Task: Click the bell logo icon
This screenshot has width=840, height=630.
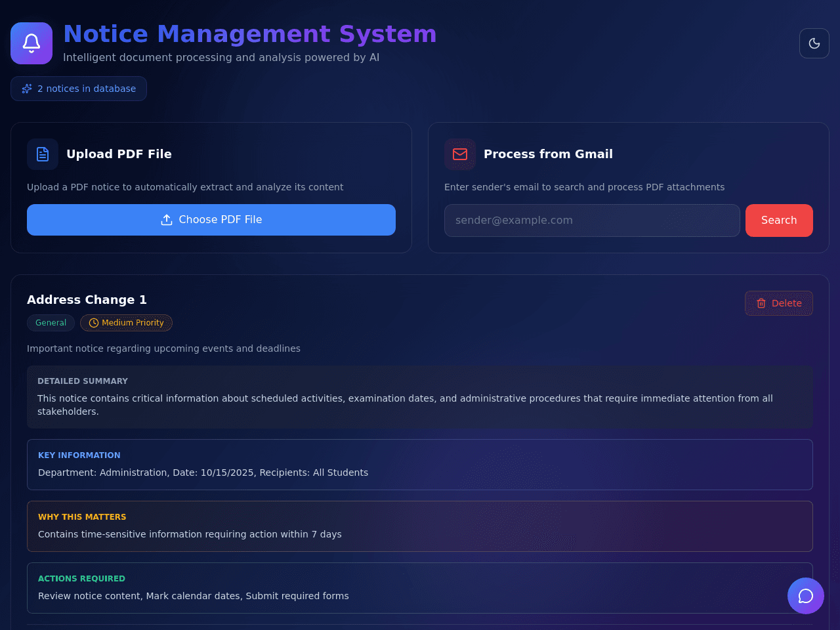Action: point(31,43)
